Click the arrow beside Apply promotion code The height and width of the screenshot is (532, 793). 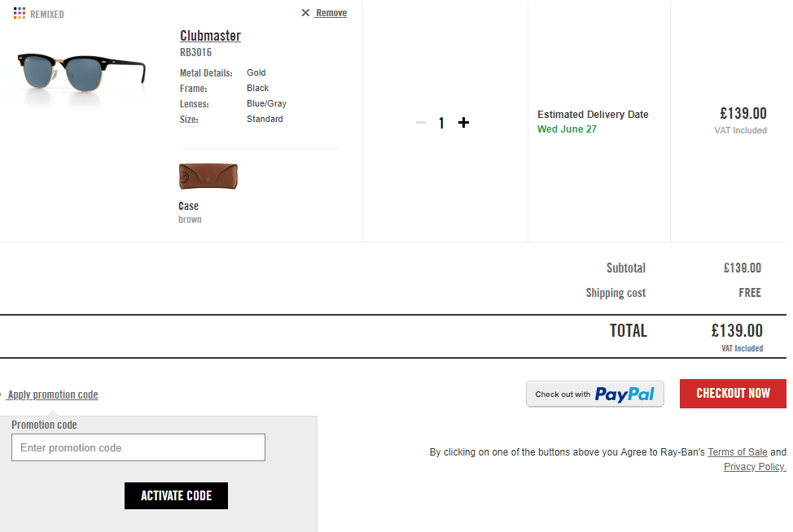(2, 395)
